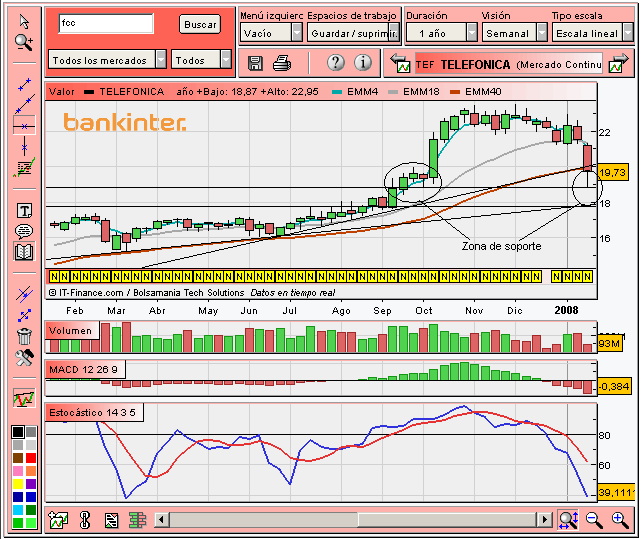
Task: Choose the line segment drawing tool
Action: [x=25, y=84]
